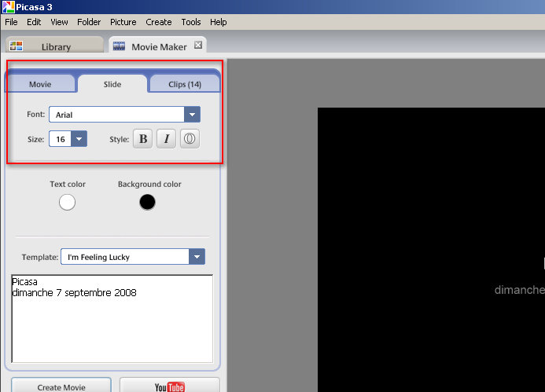The height and width of the screenshot is (392, 545).
Task: Open the File menu
Action: click(x=11, y=22)
